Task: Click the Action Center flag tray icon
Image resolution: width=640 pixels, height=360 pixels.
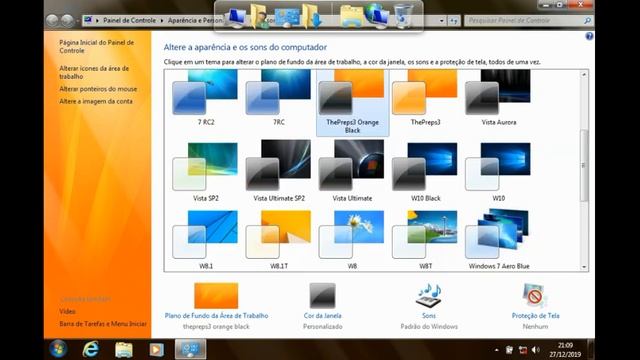Action: click(509, 350)
